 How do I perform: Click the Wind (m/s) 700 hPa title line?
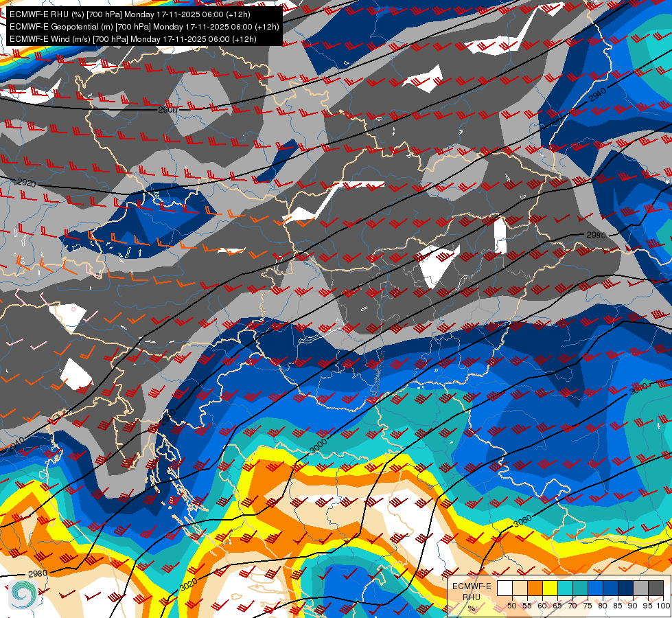(x=133, y=39)
